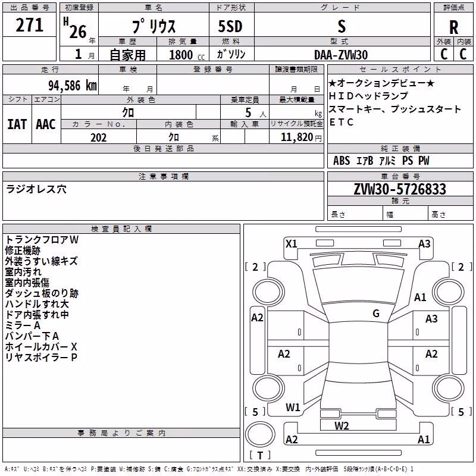This screenshot has height=476, width=476.
Task: Click the lot number 271 cell
Action: click(29, 25)
